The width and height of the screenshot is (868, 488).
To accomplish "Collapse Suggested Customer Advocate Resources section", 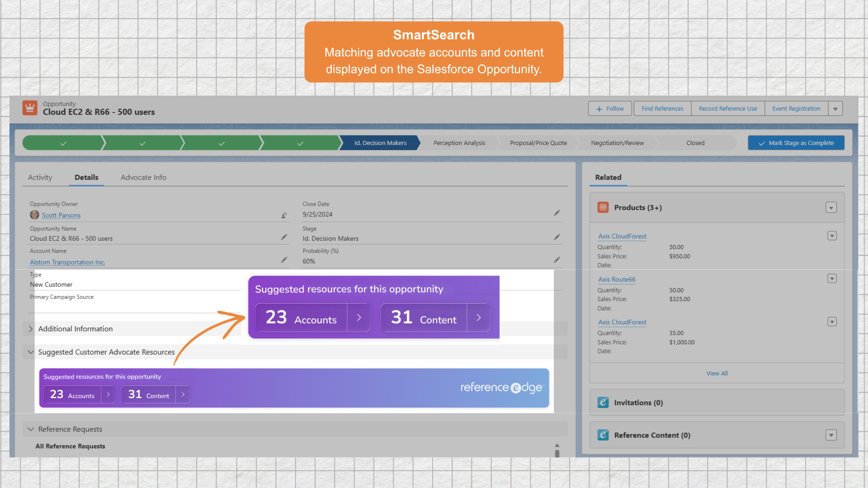I will tap(31, 352).
